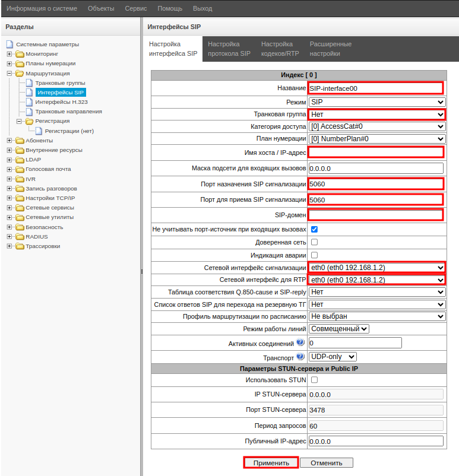Screen dimensions: 459x476
Task: Click the help icon beside Транспорт
Action: click(x=300, y=357)
